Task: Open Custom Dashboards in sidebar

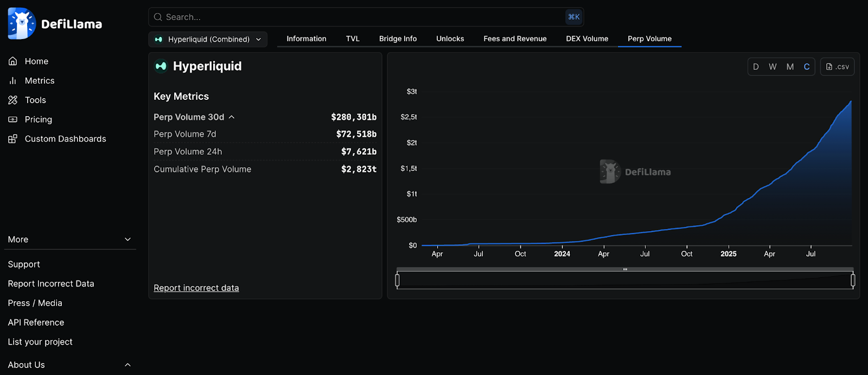Action: (x=65, y=139)
